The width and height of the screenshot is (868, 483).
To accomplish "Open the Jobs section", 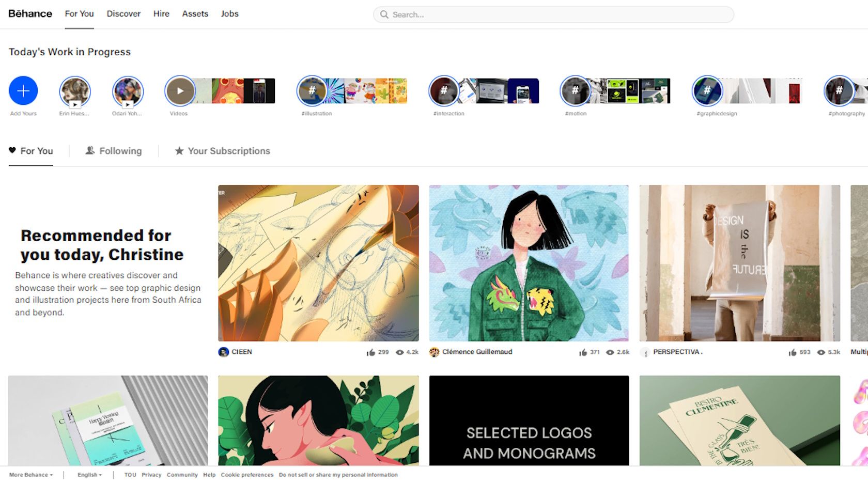I will tap(230, 14).
